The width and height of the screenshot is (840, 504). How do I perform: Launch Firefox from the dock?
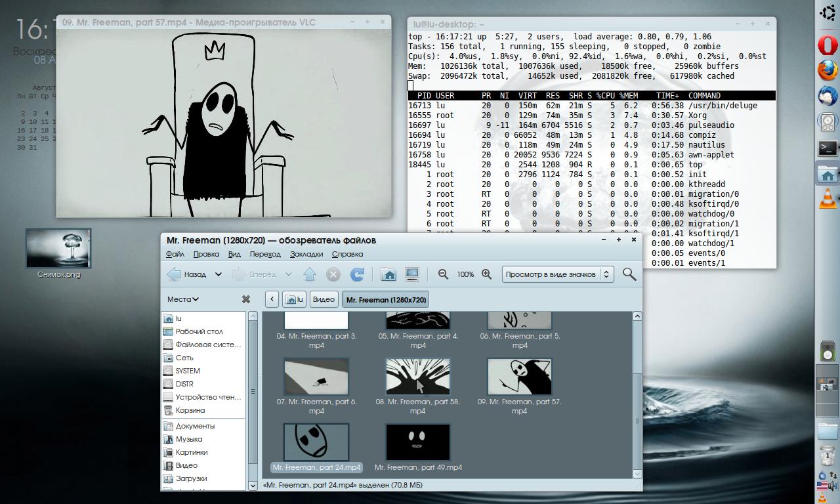tap(828, 71)
